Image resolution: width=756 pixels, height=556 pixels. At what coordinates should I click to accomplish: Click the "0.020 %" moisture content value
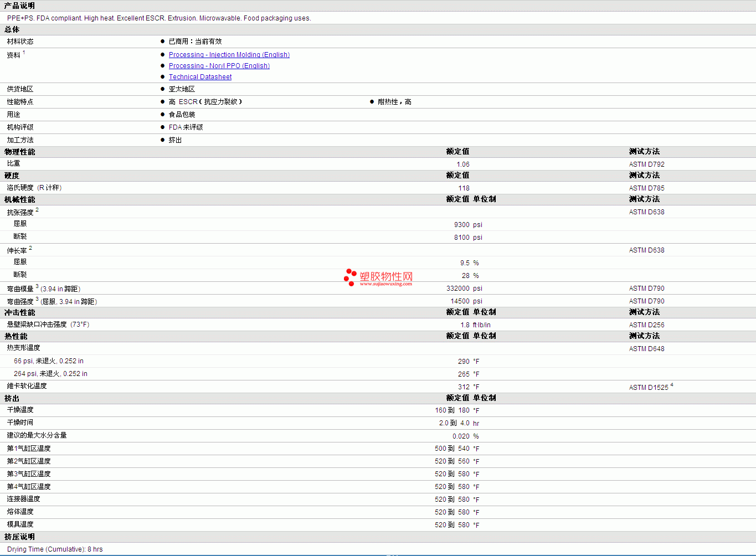point(466,436)
